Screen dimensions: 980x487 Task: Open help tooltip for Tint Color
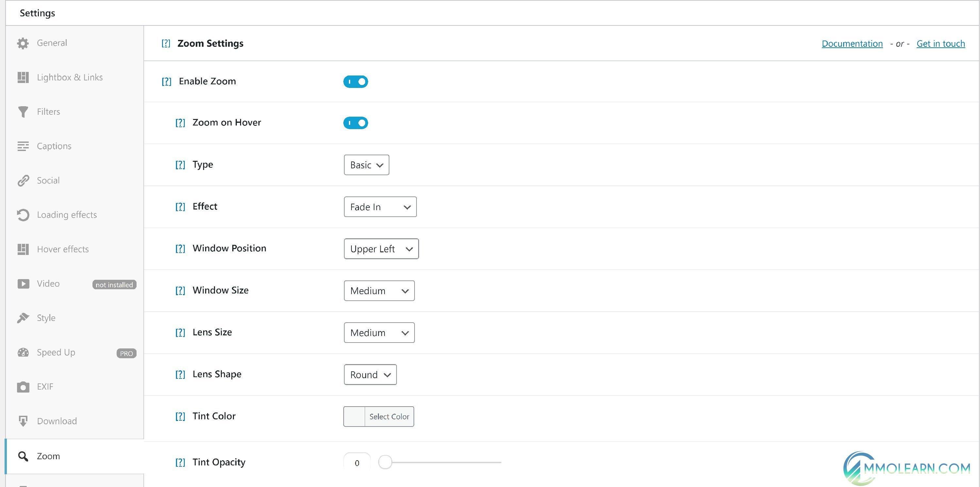point(180,416)
